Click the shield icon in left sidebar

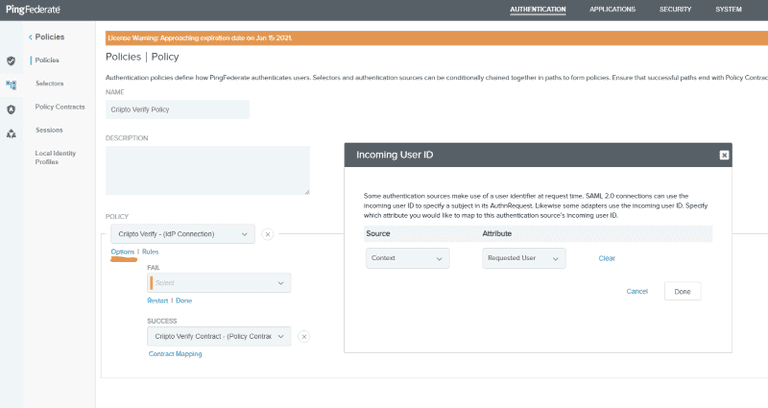[x=11, y=61]
